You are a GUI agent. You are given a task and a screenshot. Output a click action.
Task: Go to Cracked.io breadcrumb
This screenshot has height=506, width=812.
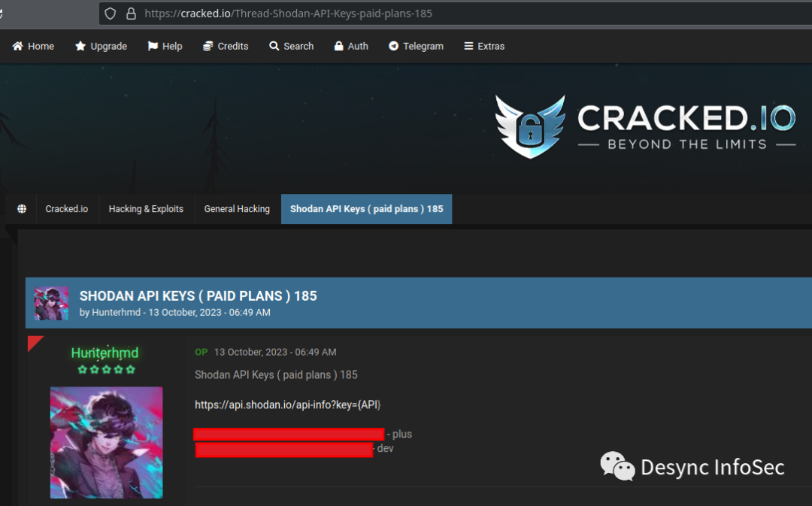[x=67, y=209]
